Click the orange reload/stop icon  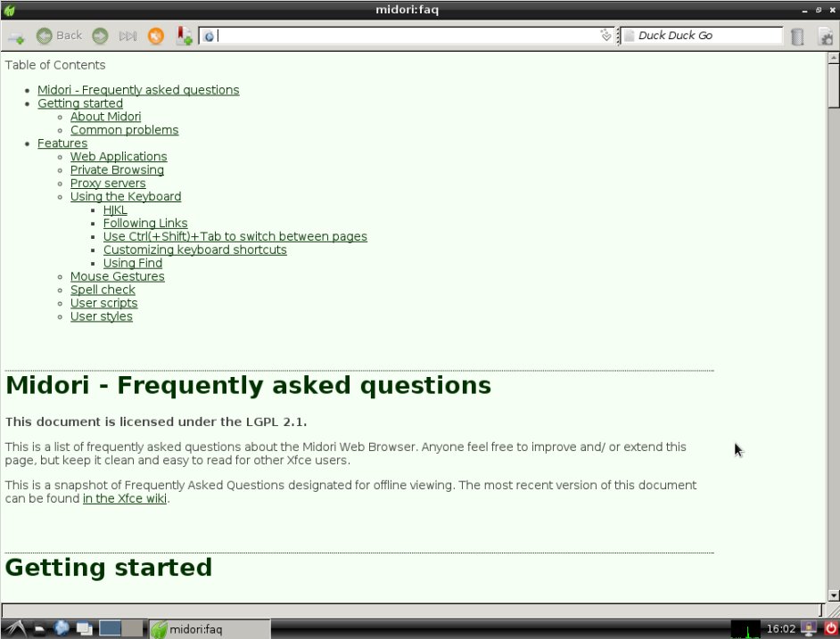[x=156, y=36]
